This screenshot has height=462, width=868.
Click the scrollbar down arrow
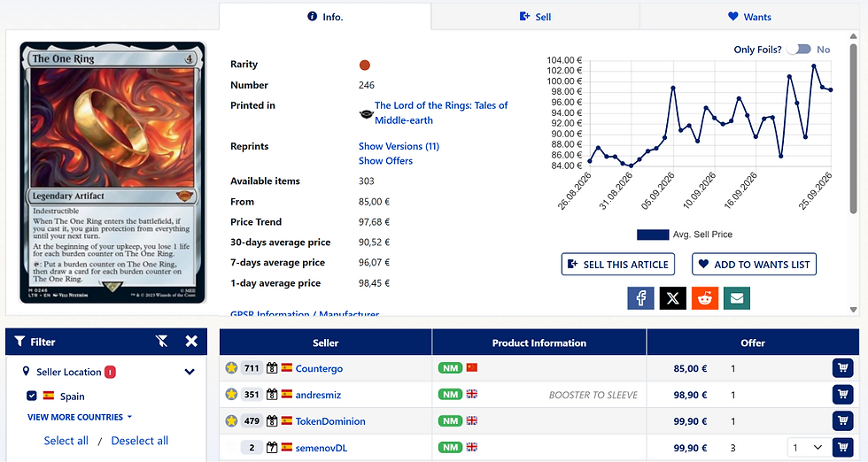(x=853, y=310)
